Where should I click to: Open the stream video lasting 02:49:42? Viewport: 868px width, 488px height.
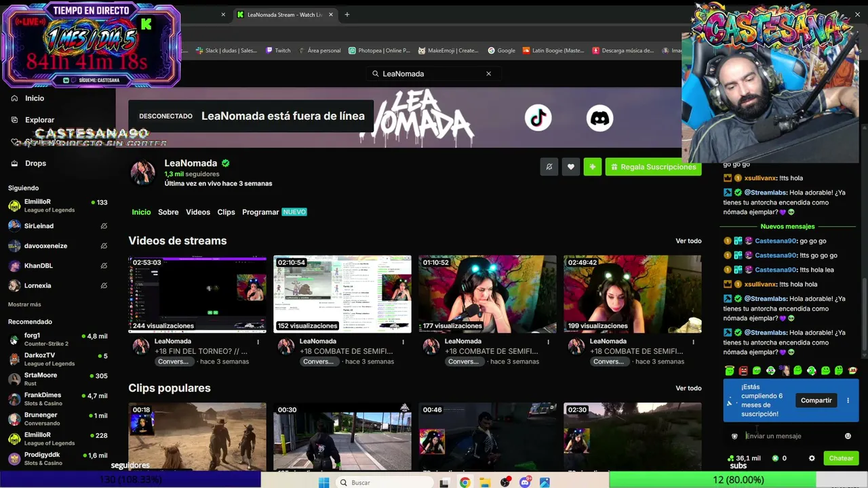click(x=633, y=294)
